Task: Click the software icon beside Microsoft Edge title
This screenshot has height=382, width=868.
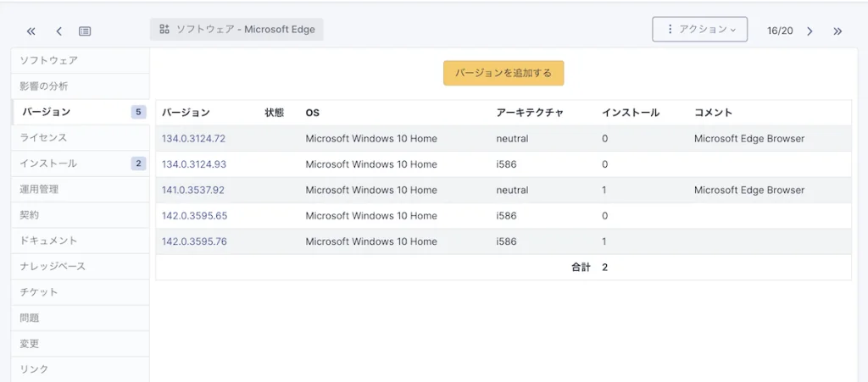Action: (164, 30)
